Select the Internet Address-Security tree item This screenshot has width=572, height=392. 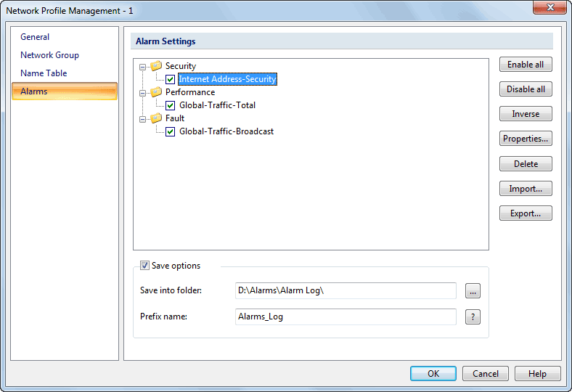point(228,79)
